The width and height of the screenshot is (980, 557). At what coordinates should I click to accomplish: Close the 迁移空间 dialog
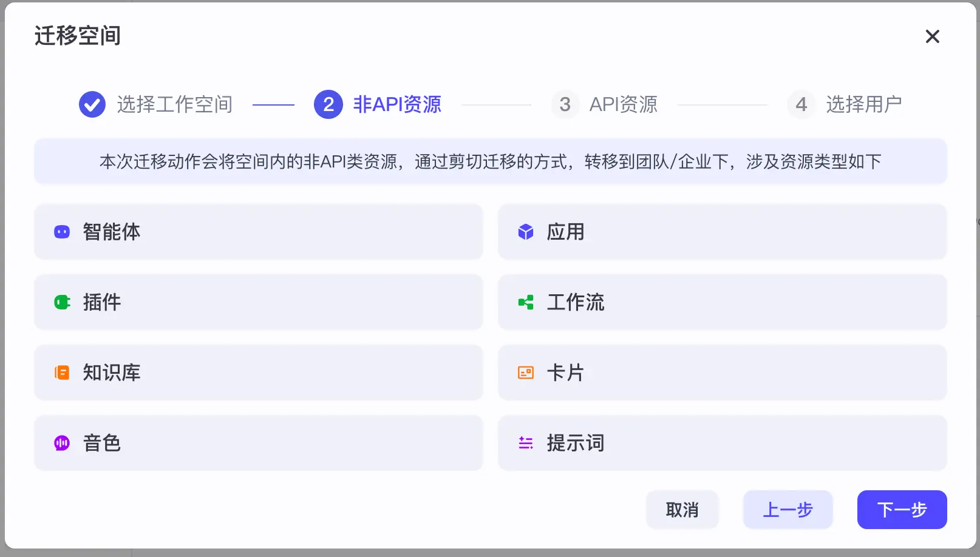933,36
